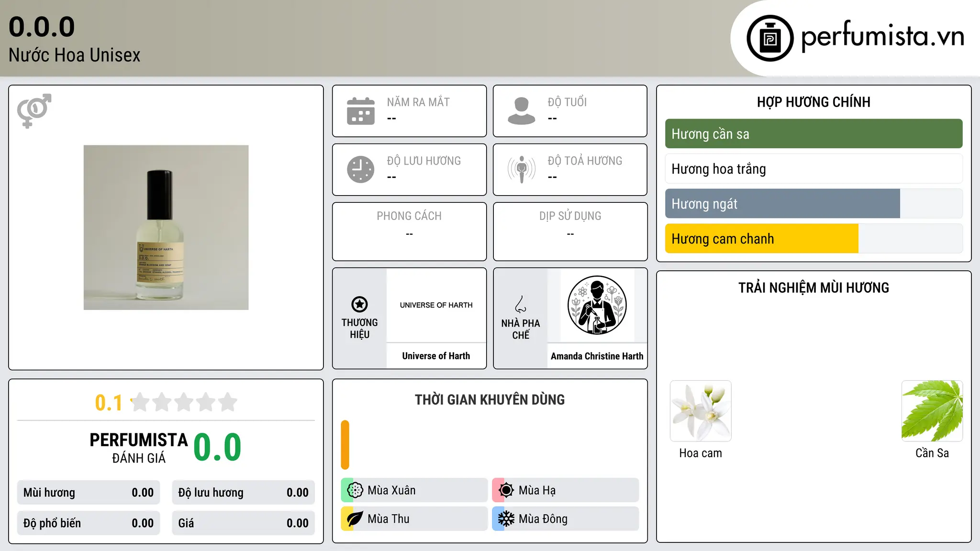Select the Hương cần sa accord bar
The width and height of the screenshot is (980, 551).
(813, 134)
